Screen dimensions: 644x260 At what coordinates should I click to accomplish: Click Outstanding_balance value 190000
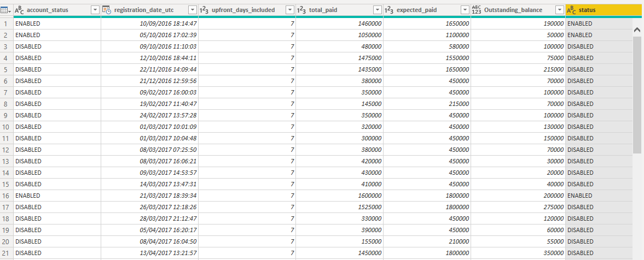click(x=553, y=24)
